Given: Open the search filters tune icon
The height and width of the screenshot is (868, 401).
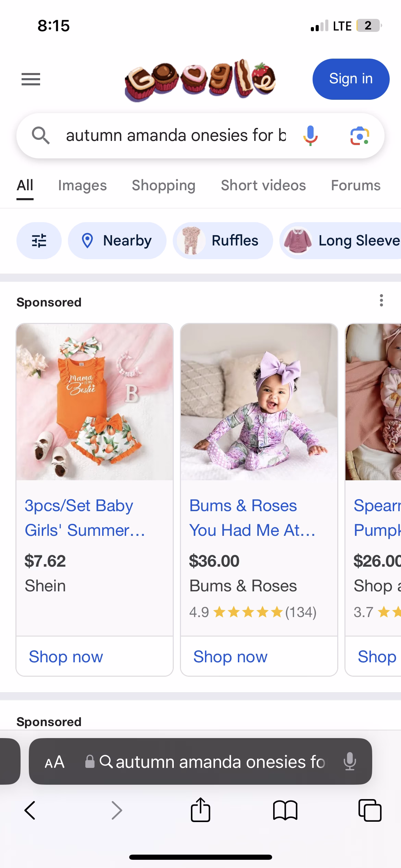Looking at the screenshot, I should [x=39, y=241].
